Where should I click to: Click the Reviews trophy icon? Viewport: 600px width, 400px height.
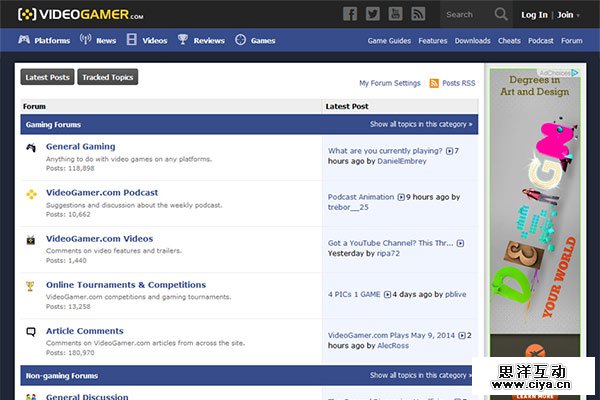tap(183, 39)
